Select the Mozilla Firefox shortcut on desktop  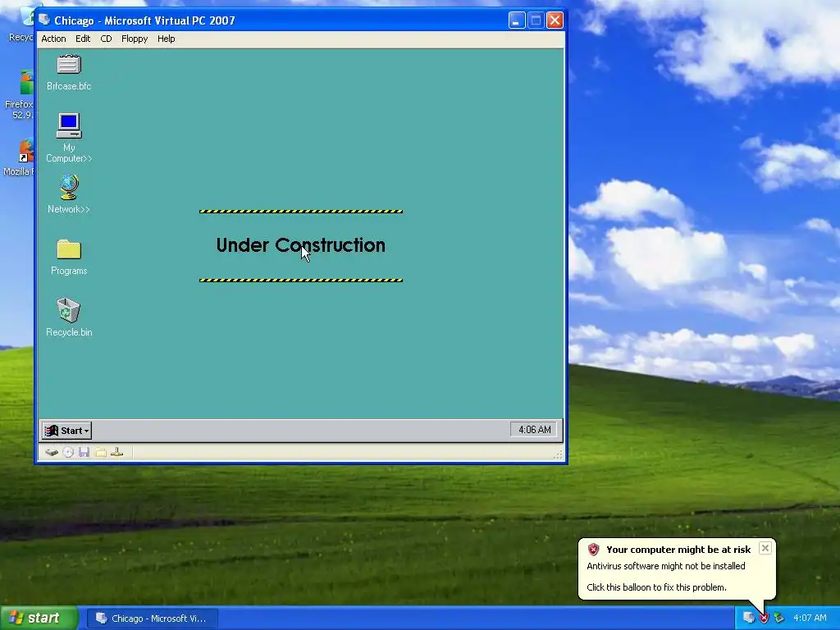(x=20, y=158)
